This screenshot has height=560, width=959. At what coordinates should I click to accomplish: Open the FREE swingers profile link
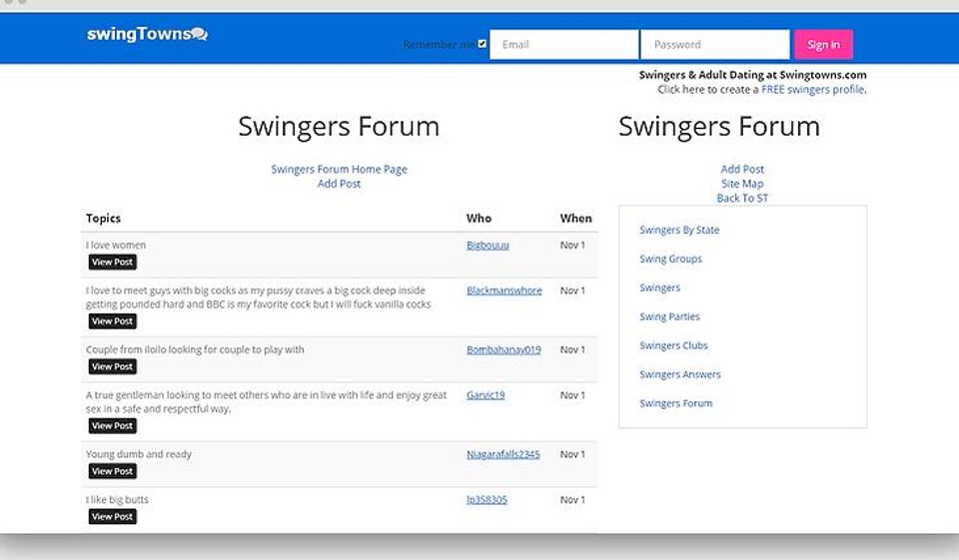click(x=812, y=90)
